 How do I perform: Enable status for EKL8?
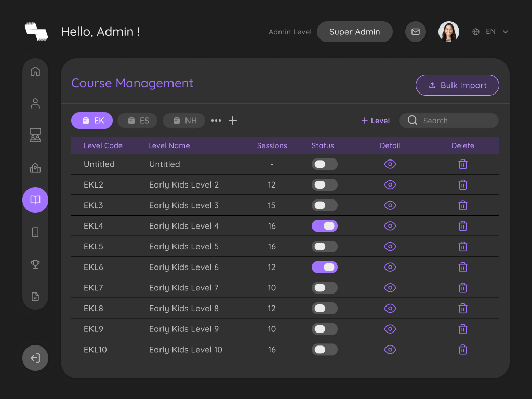click(x=324, y=309)
